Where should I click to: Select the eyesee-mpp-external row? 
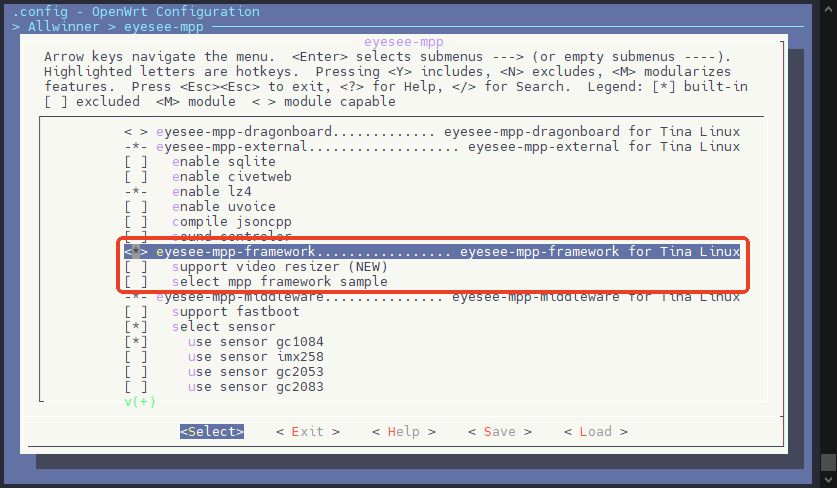[432, 147]
